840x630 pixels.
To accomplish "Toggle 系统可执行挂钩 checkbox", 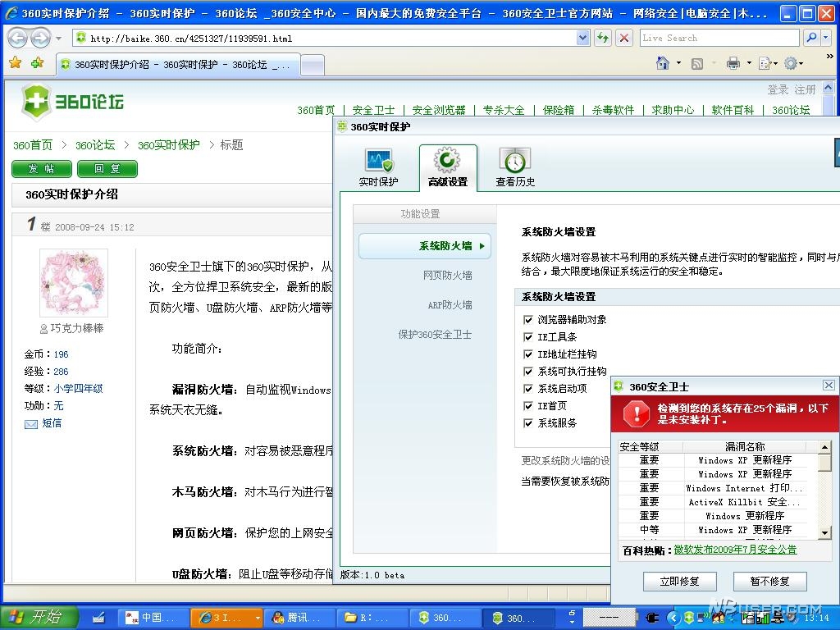I will pyautogui.click(x=527, y=372).
